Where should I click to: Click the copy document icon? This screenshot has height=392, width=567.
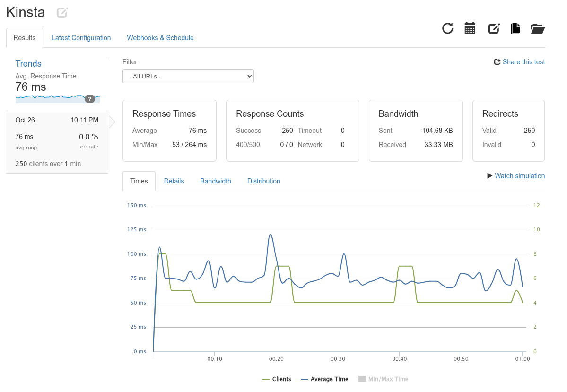coord(515,28)
